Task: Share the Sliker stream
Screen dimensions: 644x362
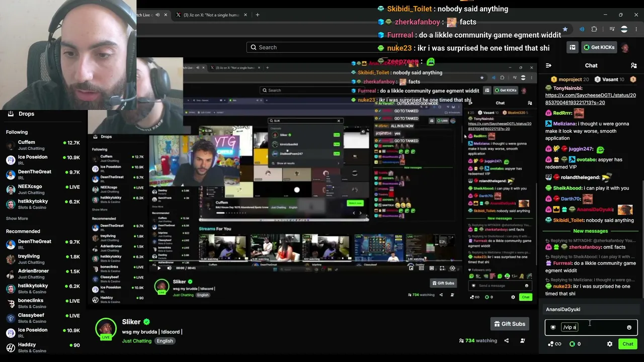Action: coord(506,340)
